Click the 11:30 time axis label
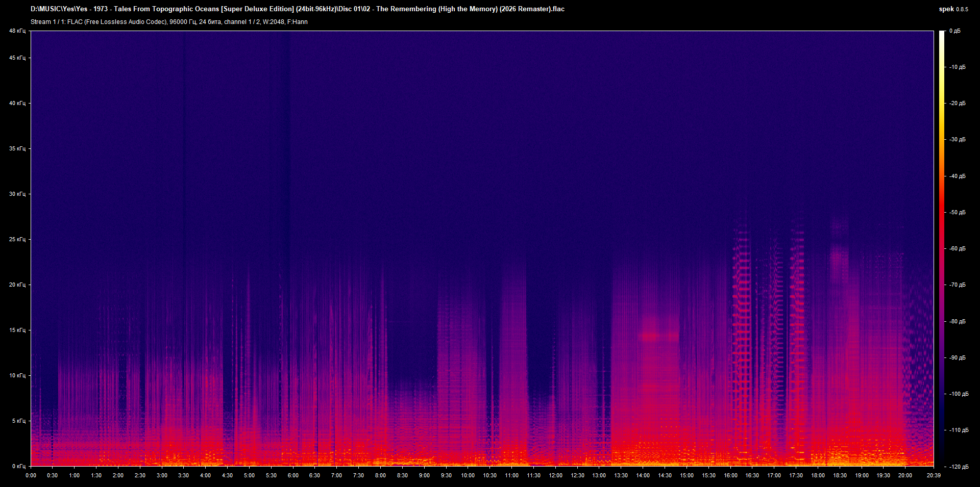 (x=533, y=476)
